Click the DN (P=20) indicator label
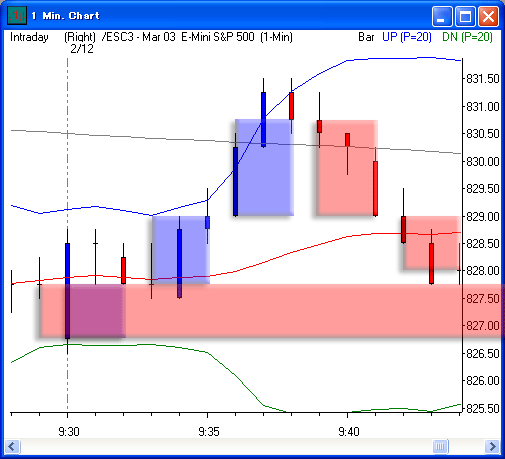Image resolution: width=505 pixels, height=459 pixels. tap(467, 37)
